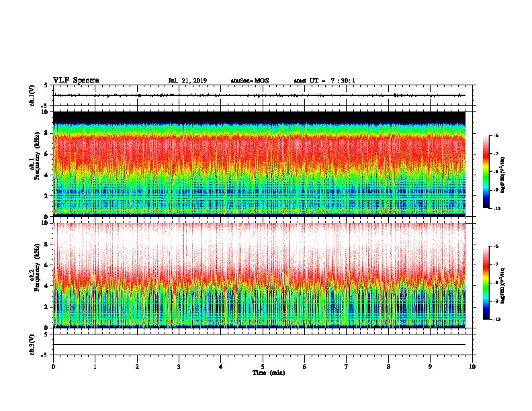Click time axis tick label "1"
Screen dimensions: 532x411
[x=95, y=366]
